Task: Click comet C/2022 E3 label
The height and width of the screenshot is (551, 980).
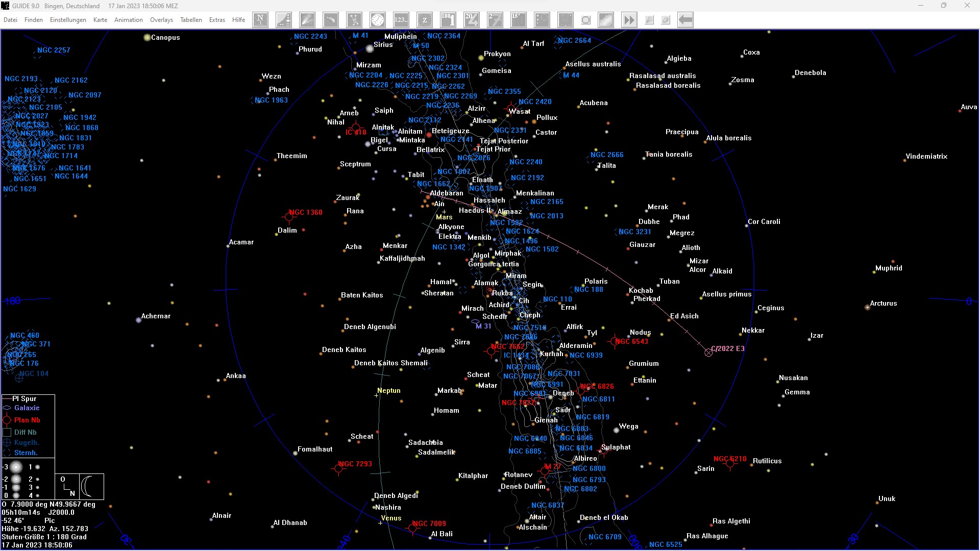Action: (727, 348)
